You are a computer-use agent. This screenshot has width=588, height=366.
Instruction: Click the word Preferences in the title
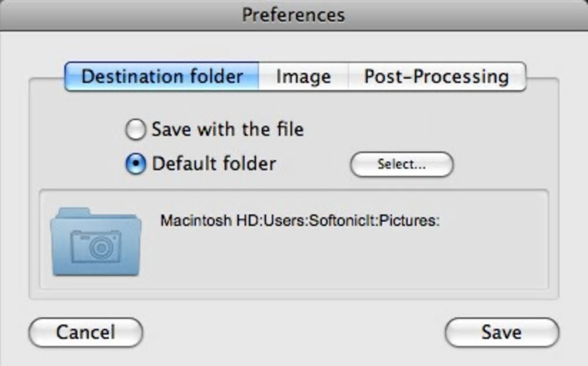(x=293, y=14)
